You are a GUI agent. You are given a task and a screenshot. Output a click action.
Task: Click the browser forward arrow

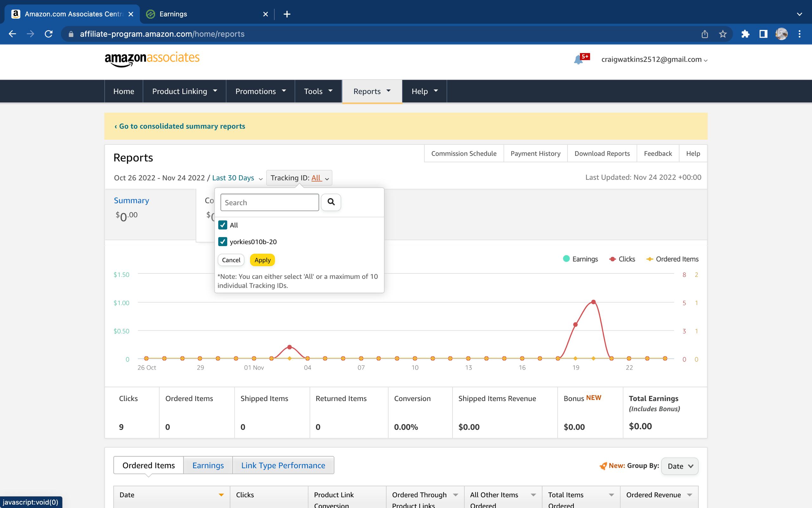30,34
